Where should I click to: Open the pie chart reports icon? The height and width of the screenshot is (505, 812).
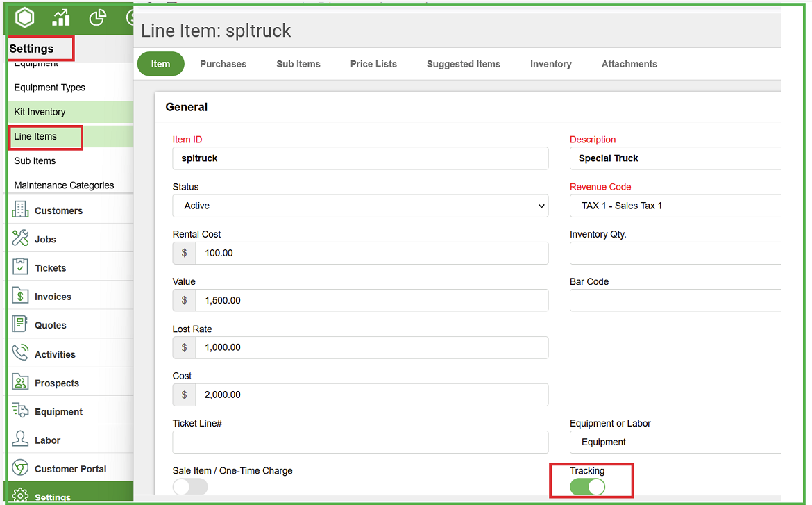coord(97,17)
